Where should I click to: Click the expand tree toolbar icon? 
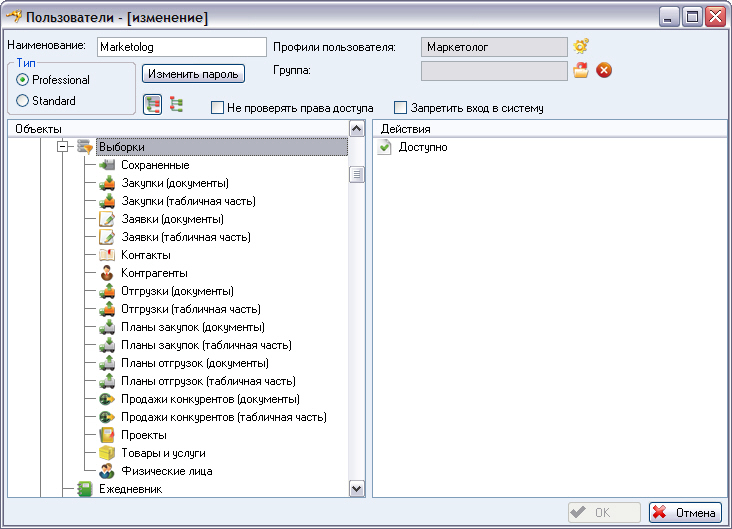153,105
